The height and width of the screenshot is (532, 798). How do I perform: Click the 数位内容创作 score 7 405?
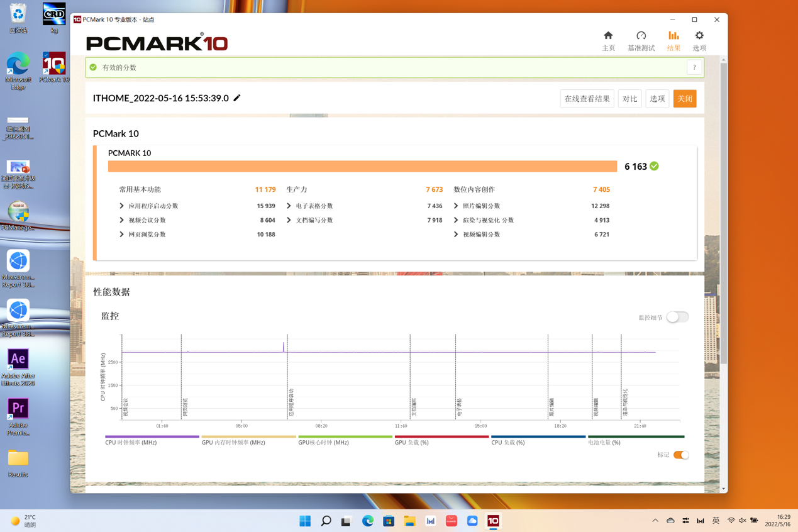pyautogui.click(x=601, y=189)
